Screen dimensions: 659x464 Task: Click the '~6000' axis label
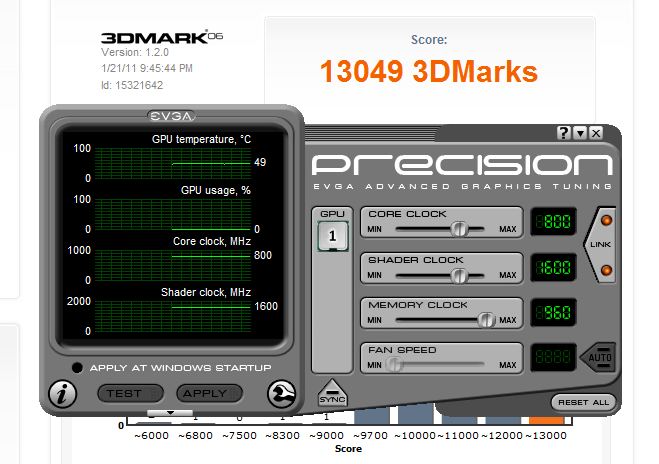[x=152, y=436]
